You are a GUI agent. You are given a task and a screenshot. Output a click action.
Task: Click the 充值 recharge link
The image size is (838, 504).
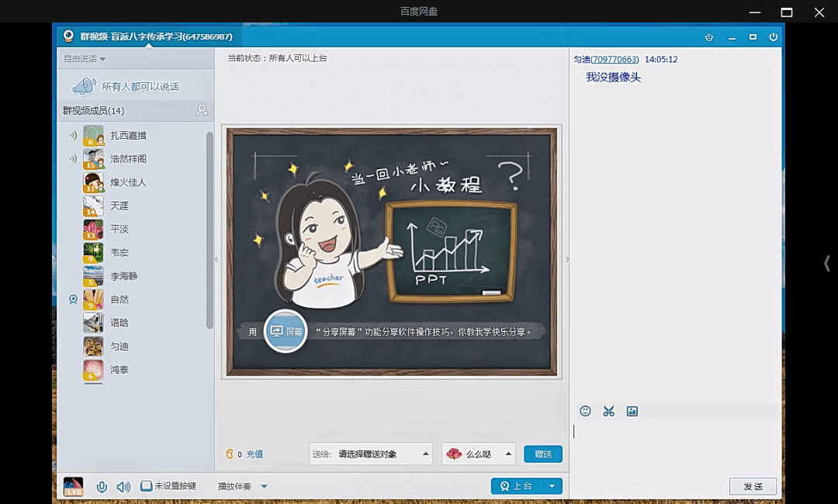coord(255,454)
